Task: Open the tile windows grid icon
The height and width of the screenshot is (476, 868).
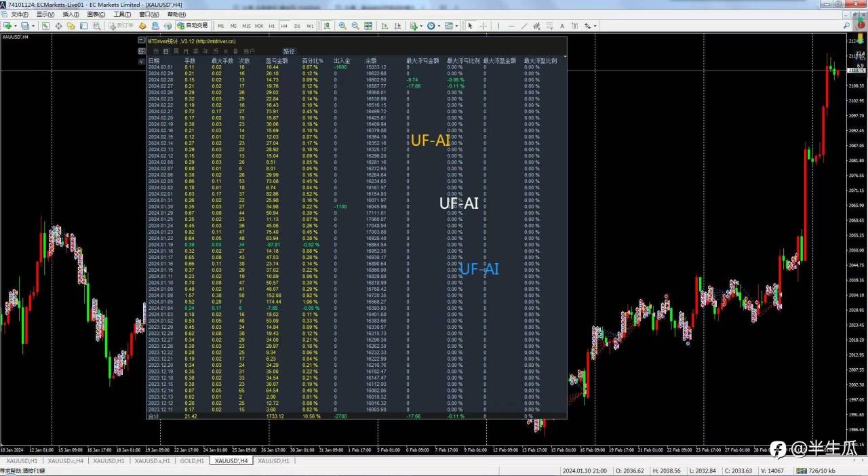Action: pyautogui.click(x=368, y=26)
